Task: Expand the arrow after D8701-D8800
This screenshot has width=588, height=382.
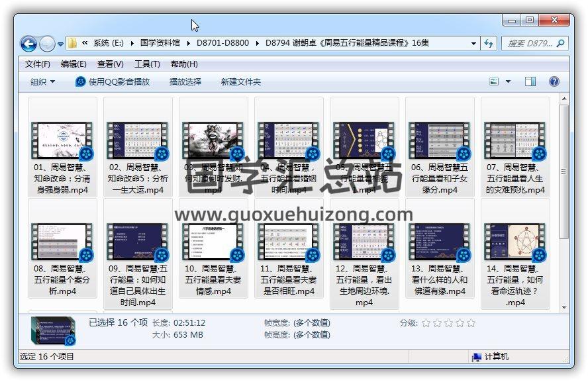Action: pos(257,43)
